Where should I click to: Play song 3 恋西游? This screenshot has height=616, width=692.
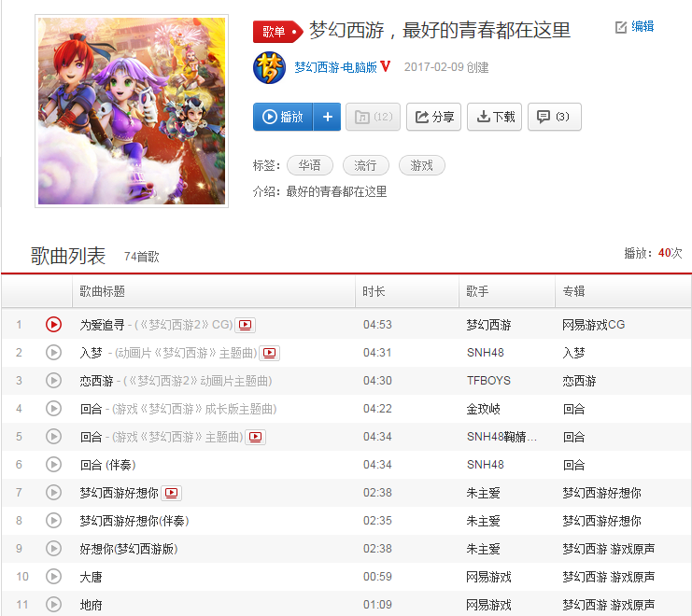(x=53, y=381)
